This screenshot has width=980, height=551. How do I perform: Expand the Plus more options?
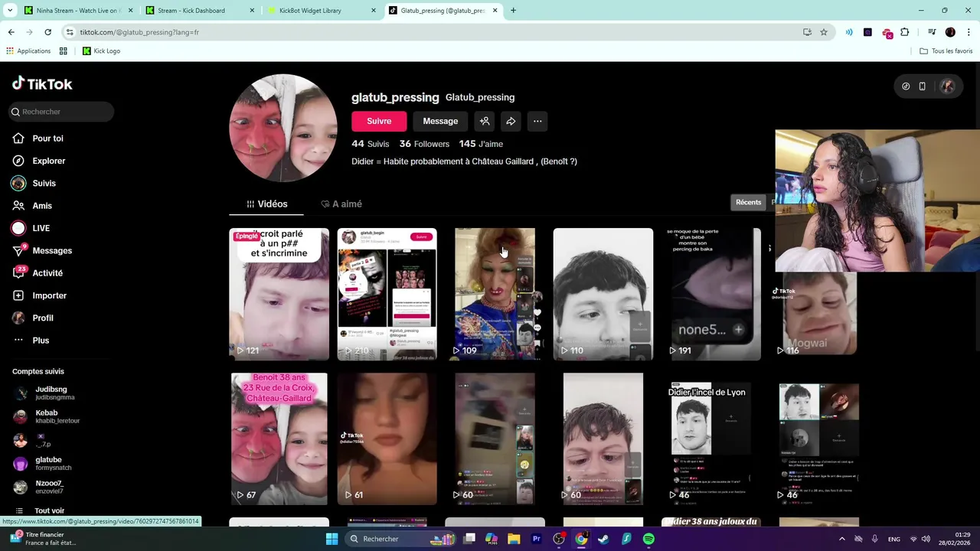pos(31,341)
